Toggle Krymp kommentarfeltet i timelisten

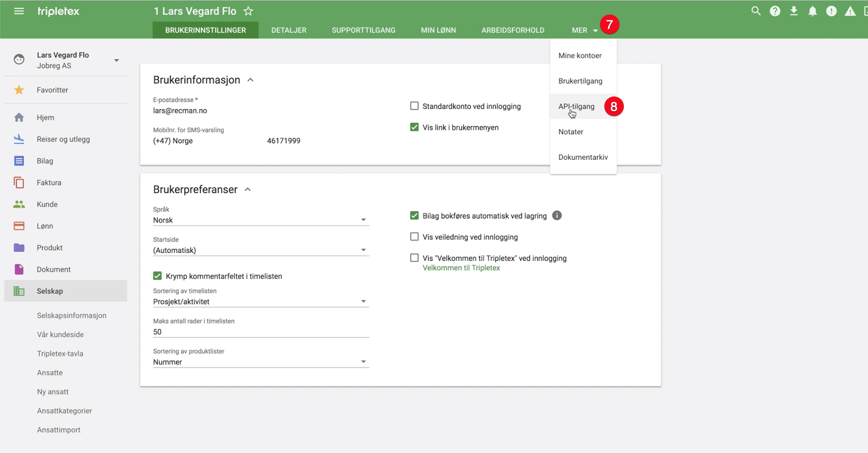tap(157, 276)
